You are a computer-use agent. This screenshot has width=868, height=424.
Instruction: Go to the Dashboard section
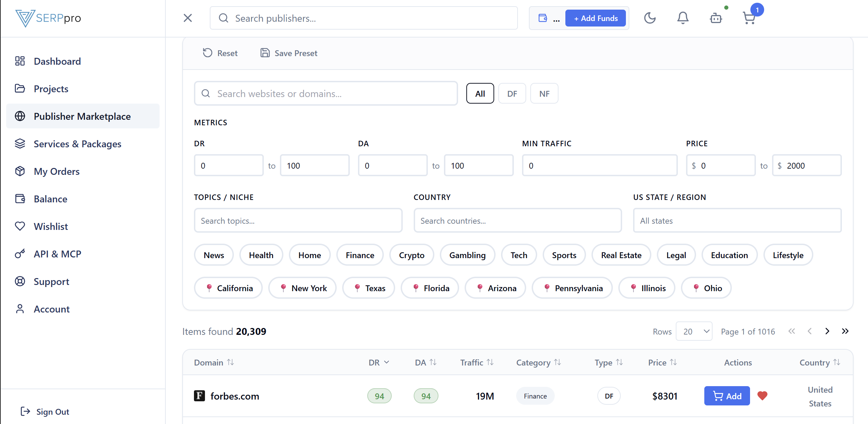pyautogui.click(x=57, y=61)
